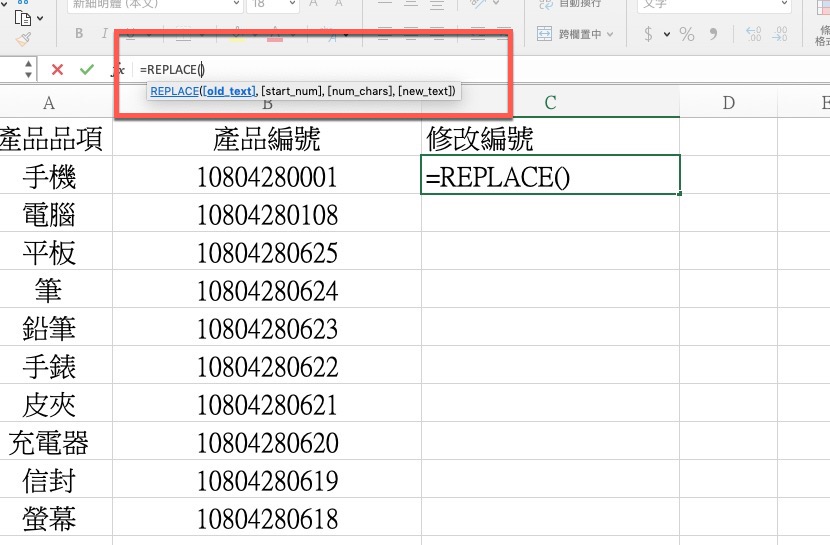Image resolution: width=830 pixels, height=545 pixels.
Task: Select the num_chars argument in the tooltip
Action: (x=360, y=91)
